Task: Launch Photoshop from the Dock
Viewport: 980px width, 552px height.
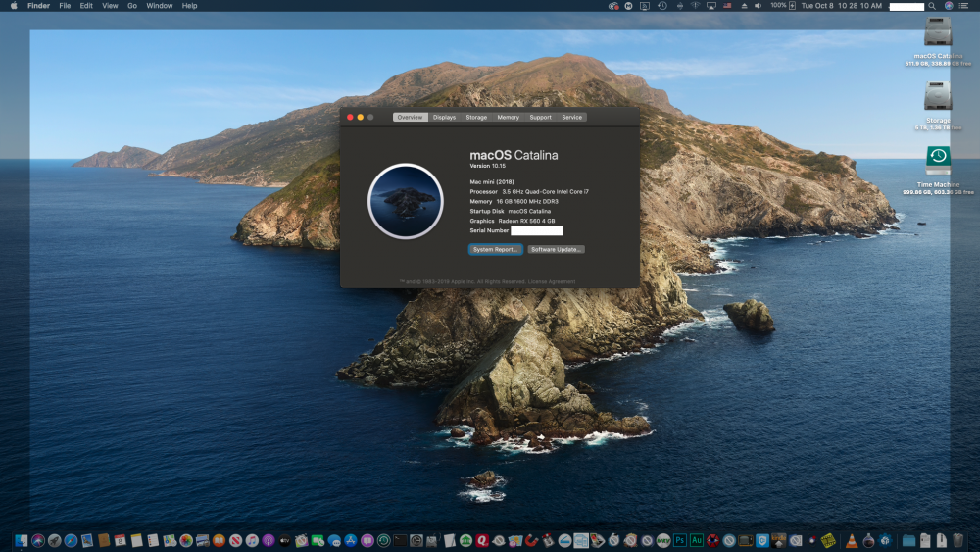Action: 680,540
